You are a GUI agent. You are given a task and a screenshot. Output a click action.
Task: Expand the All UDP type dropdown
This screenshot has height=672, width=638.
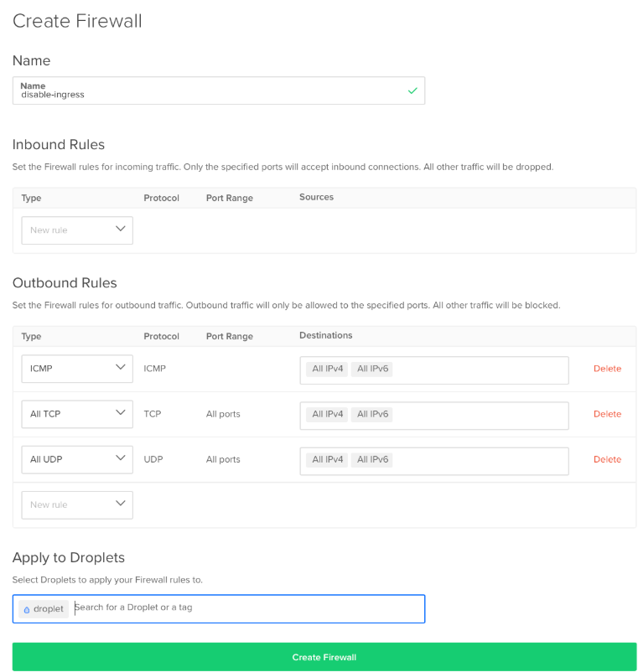pos(77,459)
